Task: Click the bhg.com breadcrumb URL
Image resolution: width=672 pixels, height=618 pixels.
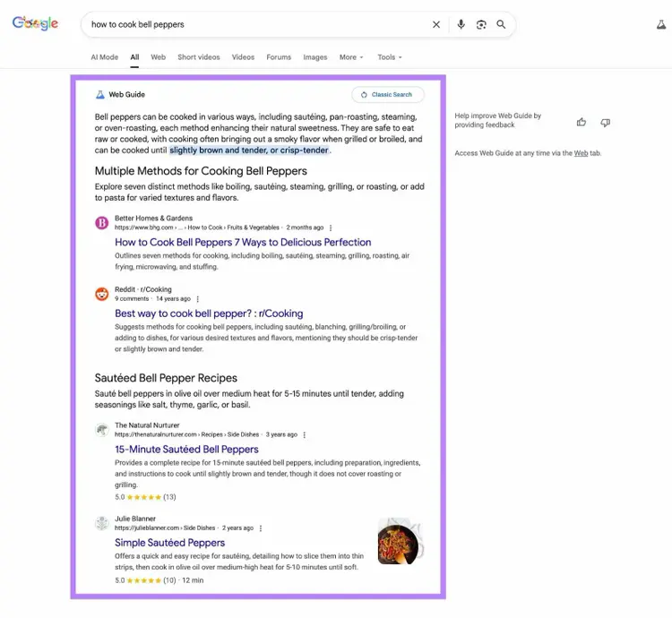Action: click(x=197, y=227)
